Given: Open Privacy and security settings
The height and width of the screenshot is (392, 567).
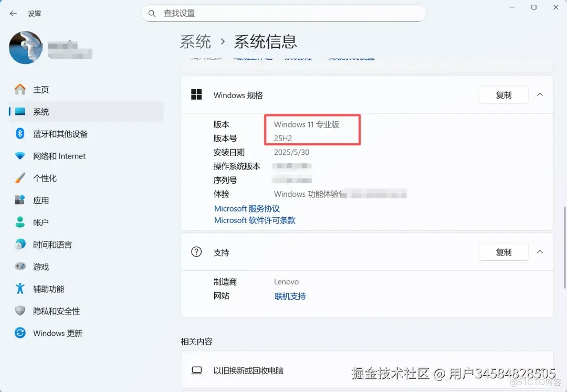Looking at the screenshot, I should (x=20, y=311).
